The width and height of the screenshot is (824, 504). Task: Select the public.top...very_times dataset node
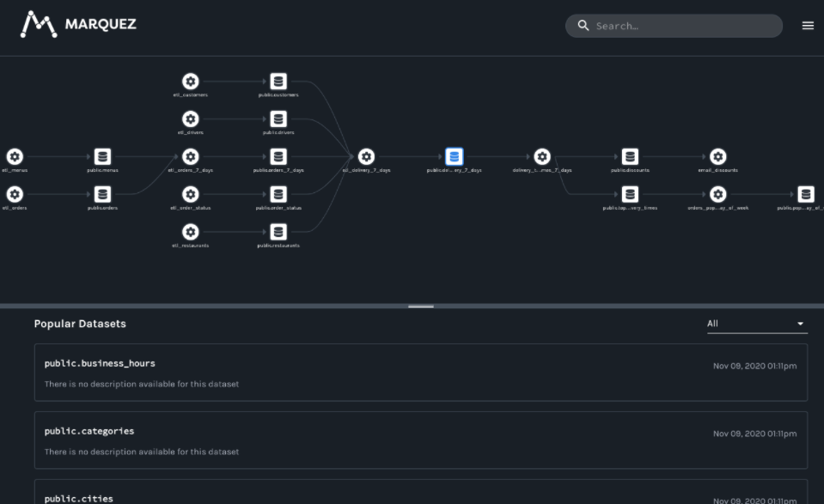pos(630,194)
